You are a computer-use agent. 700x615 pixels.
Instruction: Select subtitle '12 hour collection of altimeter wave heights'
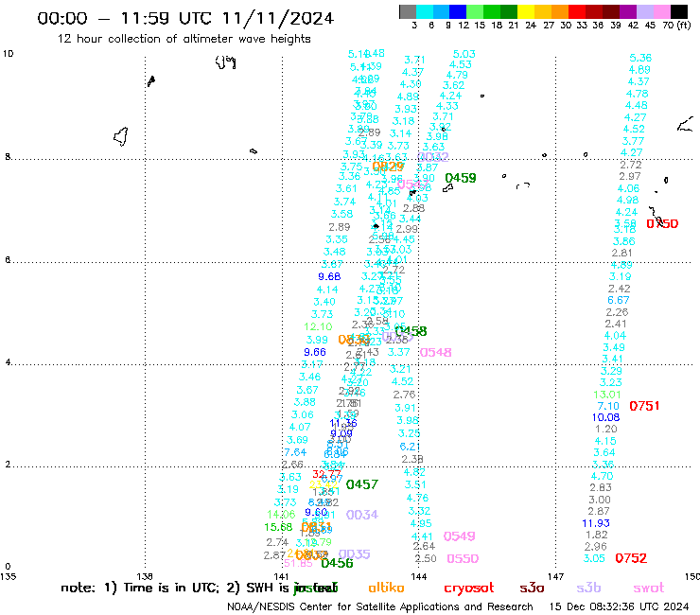coord(184,39)
